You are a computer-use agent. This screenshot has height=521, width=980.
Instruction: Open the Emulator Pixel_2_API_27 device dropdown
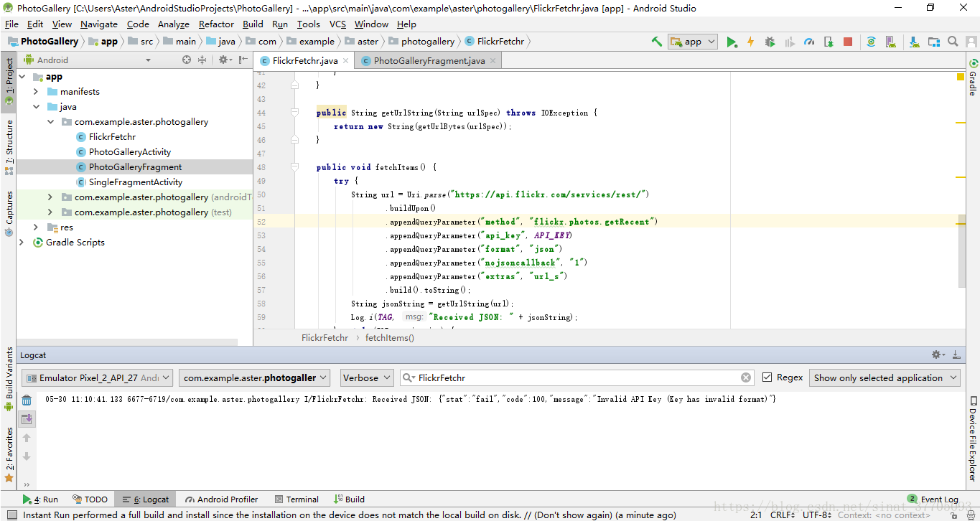coord(98,377)
